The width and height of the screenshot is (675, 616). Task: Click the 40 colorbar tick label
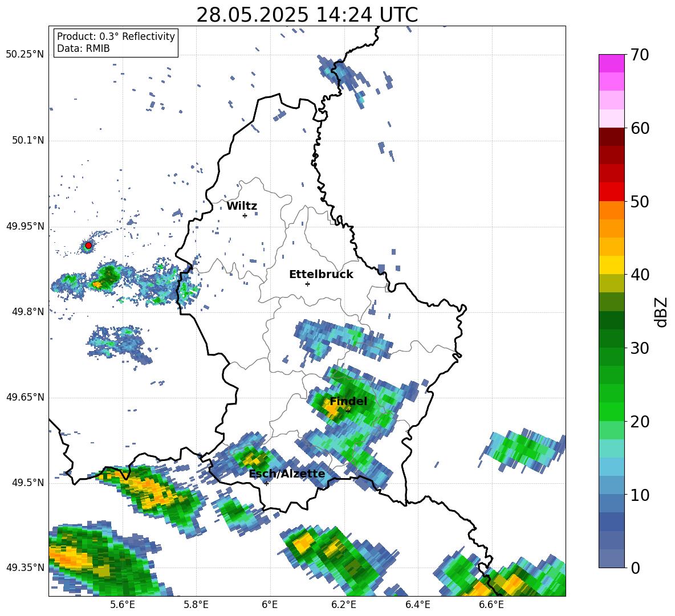(640, 275)
